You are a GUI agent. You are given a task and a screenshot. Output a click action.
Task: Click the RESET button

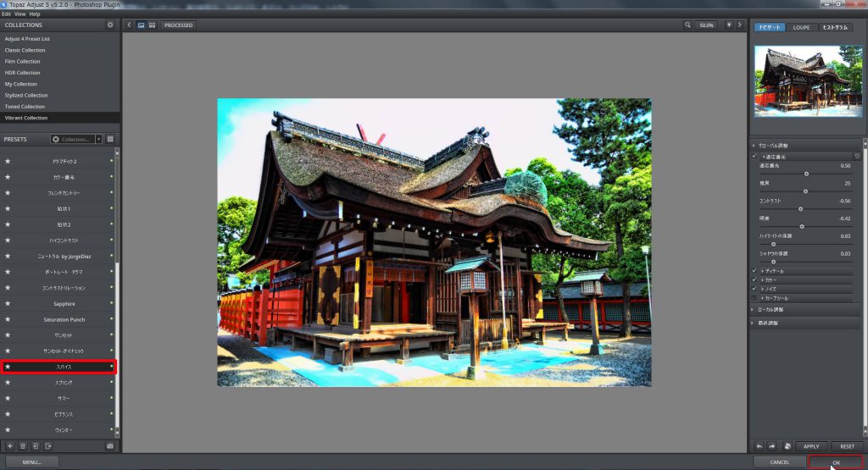847,446
